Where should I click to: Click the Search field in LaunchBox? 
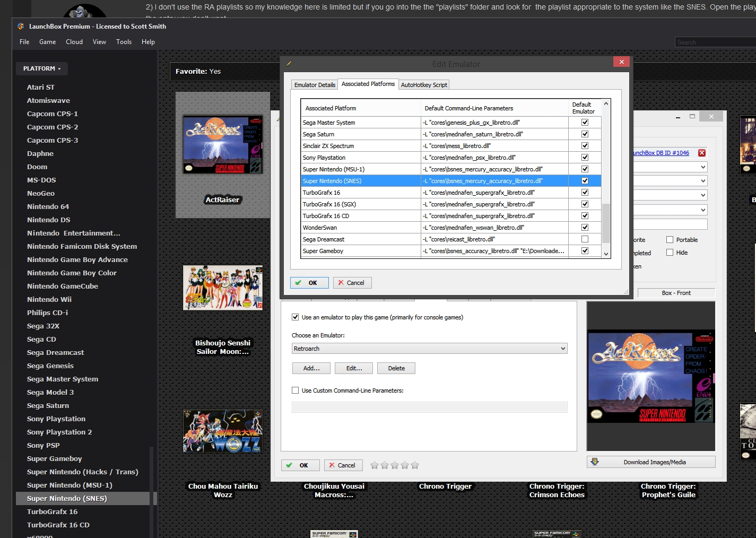pyautogui.click(x=715, y=42)
